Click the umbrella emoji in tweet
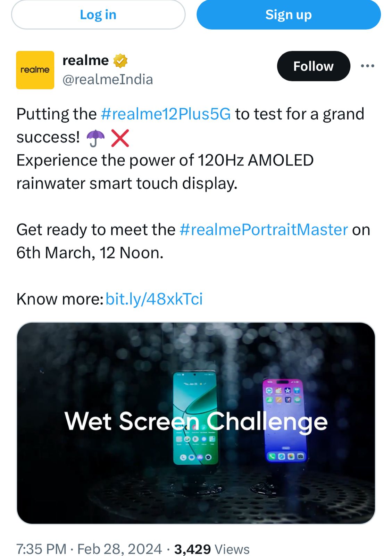392x556 pixels. 95,138
